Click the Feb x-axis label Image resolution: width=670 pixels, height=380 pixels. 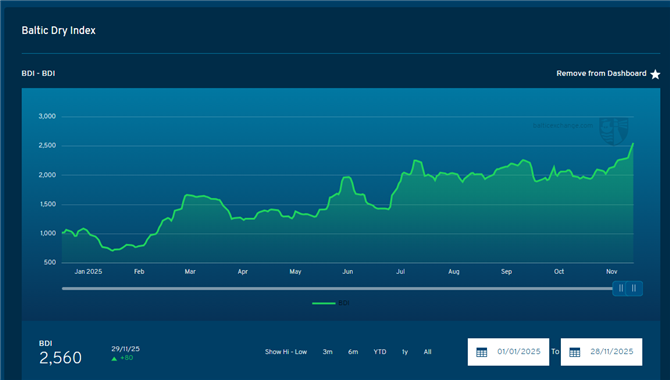pos(139,271)
